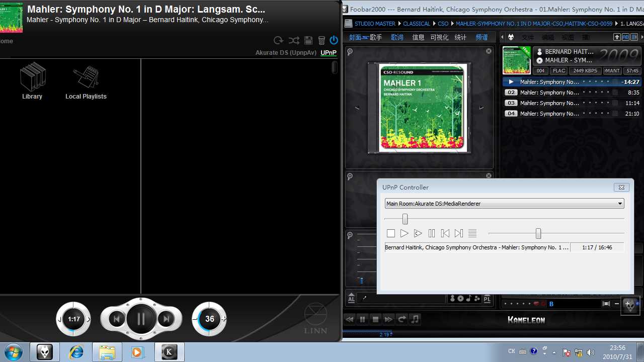Click music note button in Foobar bottom bar
Screen dimensions: 644x362
click(x=415, y=319)
